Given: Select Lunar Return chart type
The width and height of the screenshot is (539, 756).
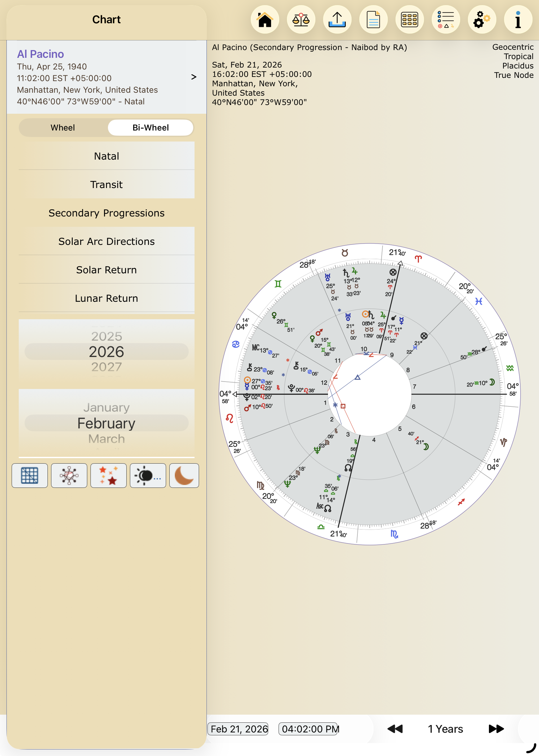Looking at the screenshot, I should (x=106, y=298).
